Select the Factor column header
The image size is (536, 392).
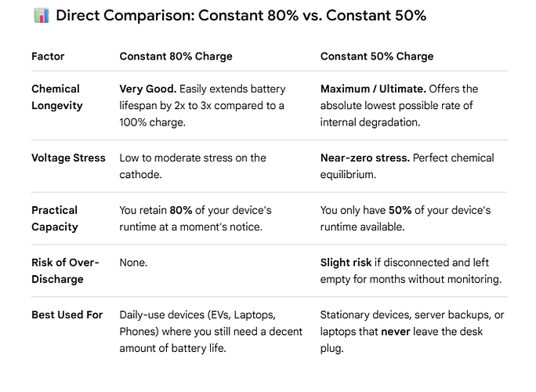tap(48, 56)
